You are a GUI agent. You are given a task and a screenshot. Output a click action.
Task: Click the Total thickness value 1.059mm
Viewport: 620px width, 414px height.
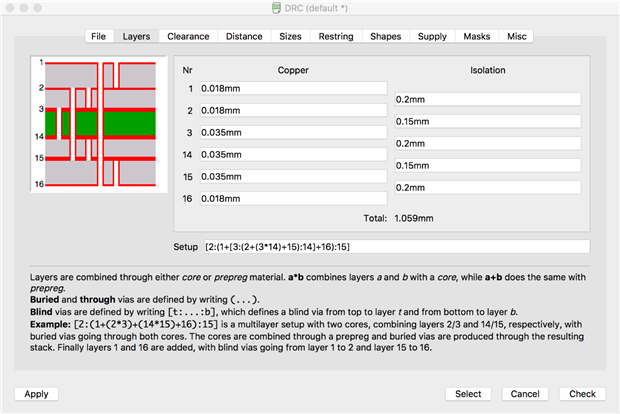(414, 218)
